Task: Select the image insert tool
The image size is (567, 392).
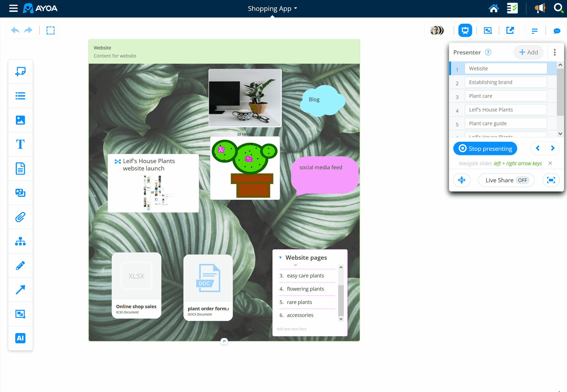Action: tap(20, 120)
